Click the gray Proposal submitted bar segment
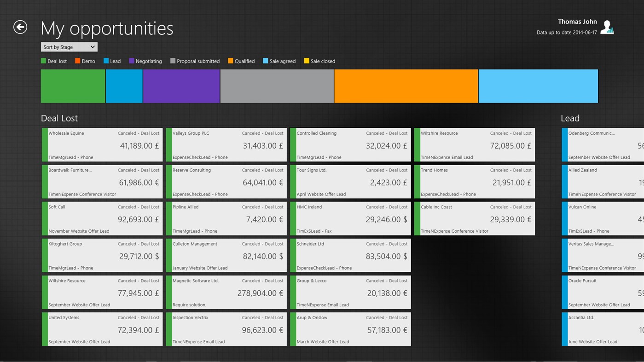The height and width of the screenshot is (362, 644). click(276, 86)
